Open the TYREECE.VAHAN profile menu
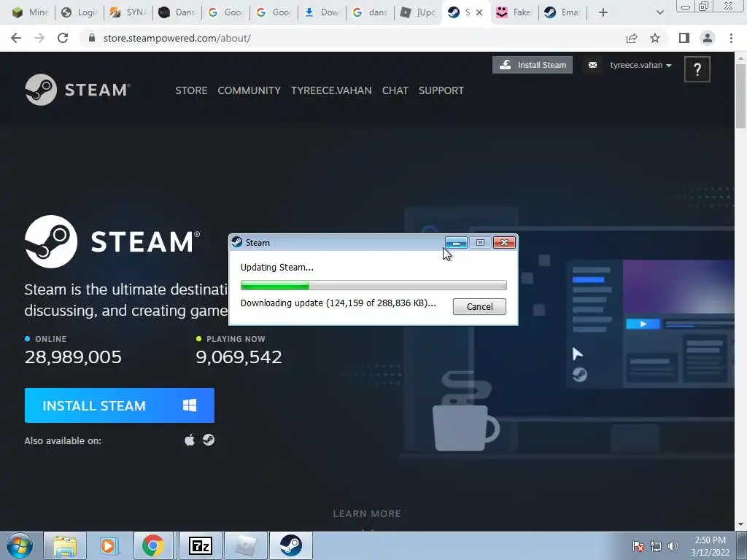 pos(331,90)
